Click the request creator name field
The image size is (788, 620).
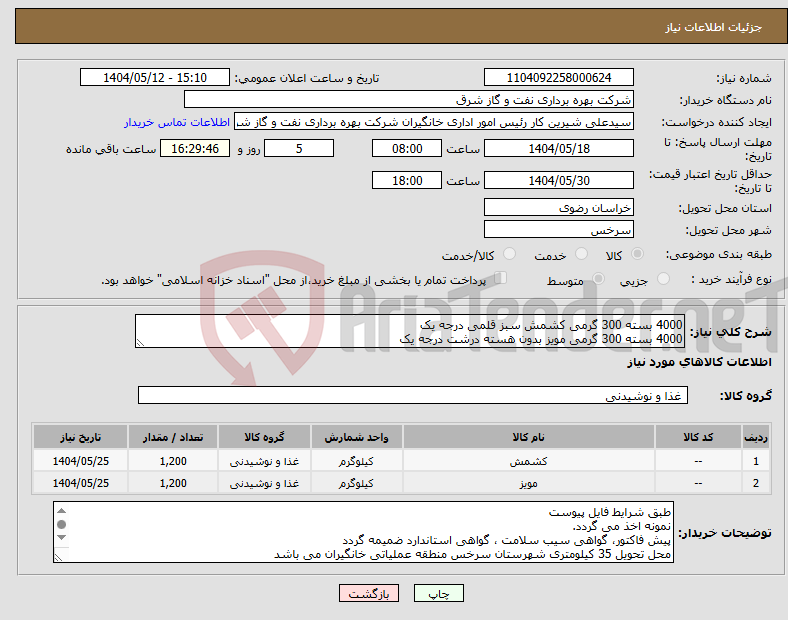tap(434, 122)
